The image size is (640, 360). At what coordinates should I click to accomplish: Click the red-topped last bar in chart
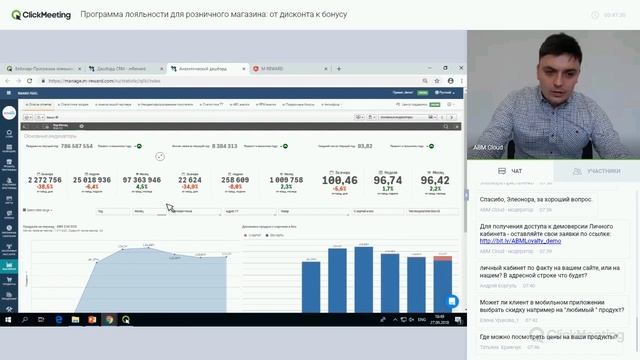pyautogui.click(x=442, y=284)
